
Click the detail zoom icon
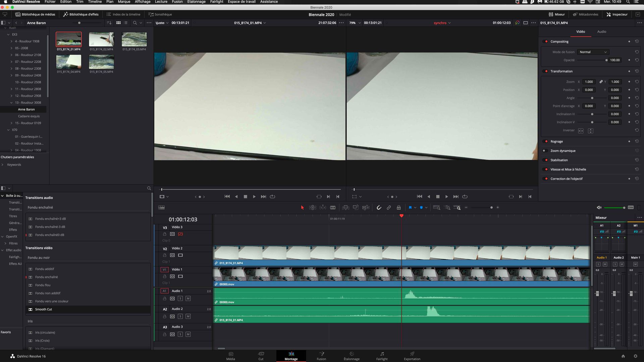(447, 208)
